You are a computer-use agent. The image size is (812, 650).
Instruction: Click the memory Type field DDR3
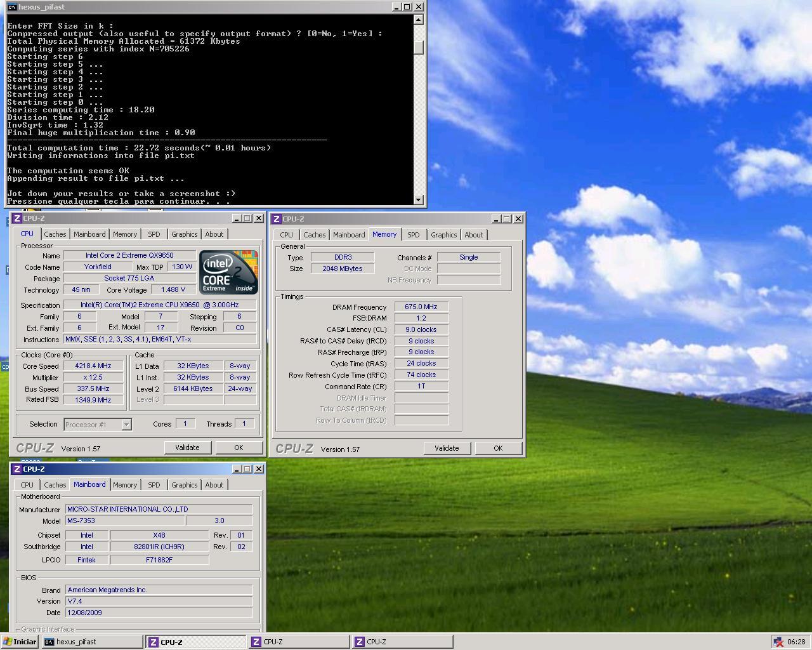(343, 257)
